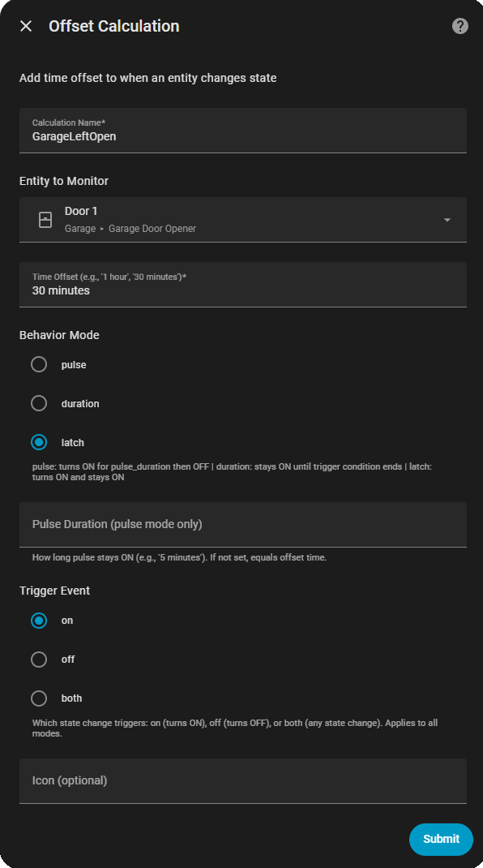Expand the Entity to Monitor dropdown arrow
This screenshot has width=483, height=868.
[447, 220]
